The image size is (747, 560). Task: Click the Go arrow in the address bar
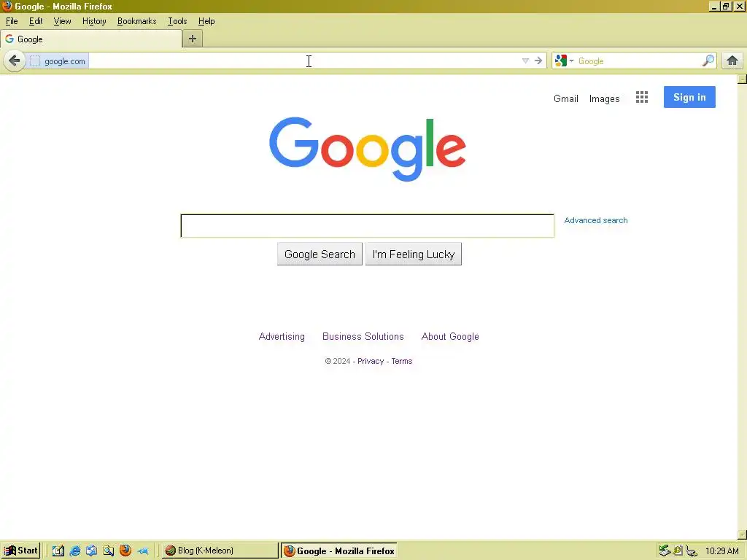[x=538, y=61]
